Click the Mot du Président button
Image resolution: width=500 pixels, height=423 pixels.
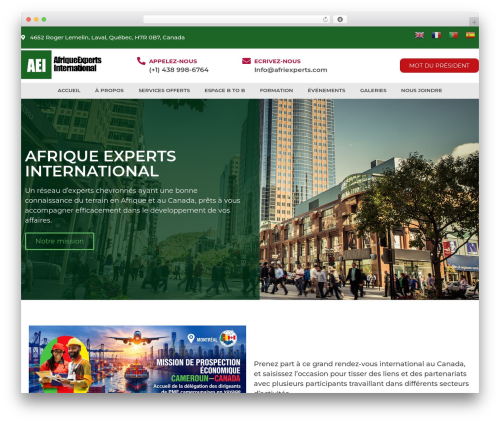[439, 66]
